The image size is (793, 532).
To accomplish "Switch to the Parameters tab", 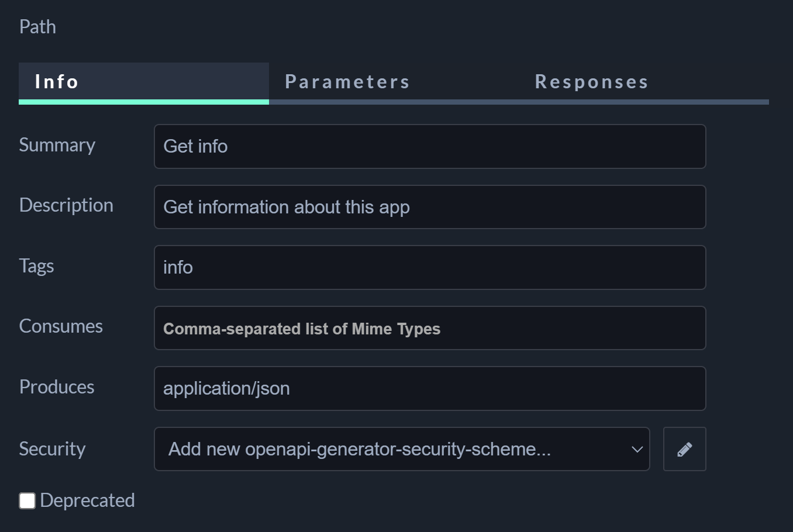I will (347, 82).
